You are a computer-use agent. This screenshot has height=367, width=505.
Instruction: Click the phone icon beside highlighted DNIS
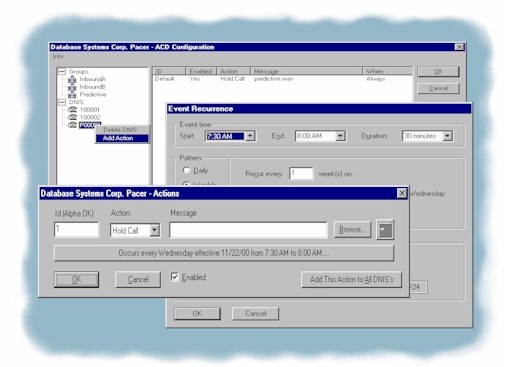(72, 125)
